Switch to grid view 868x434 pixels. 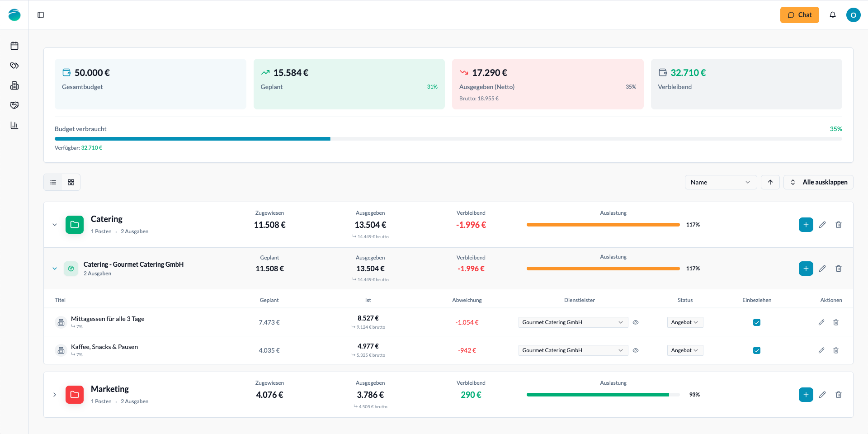[71, 182]
